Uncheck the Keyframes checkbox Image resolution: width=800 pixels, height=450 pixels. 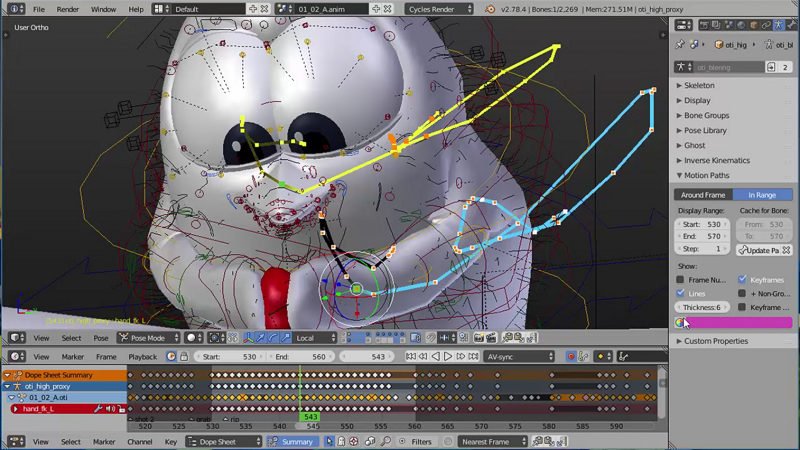coord(742,280)
